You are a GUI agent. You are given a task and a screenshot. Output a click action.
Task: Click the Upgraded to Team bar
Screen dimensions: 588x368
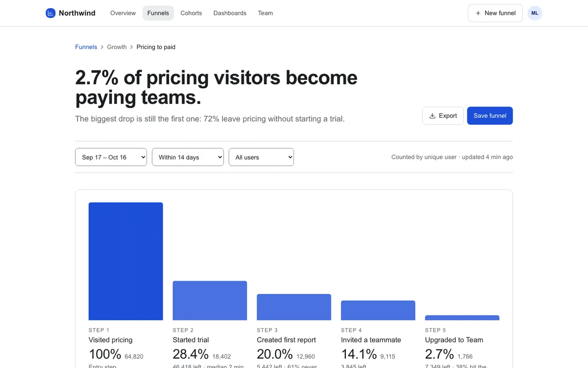[x=462, y=318]
